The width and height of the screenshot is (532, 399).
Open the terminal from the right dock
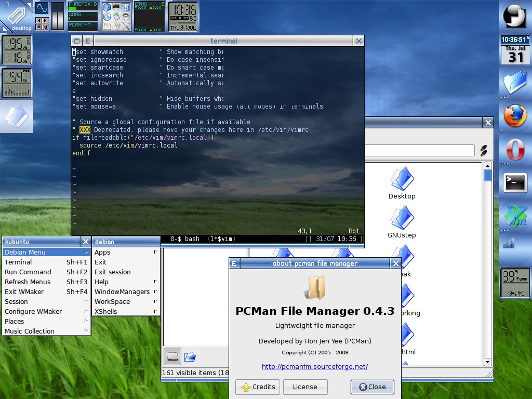point(515,182)
